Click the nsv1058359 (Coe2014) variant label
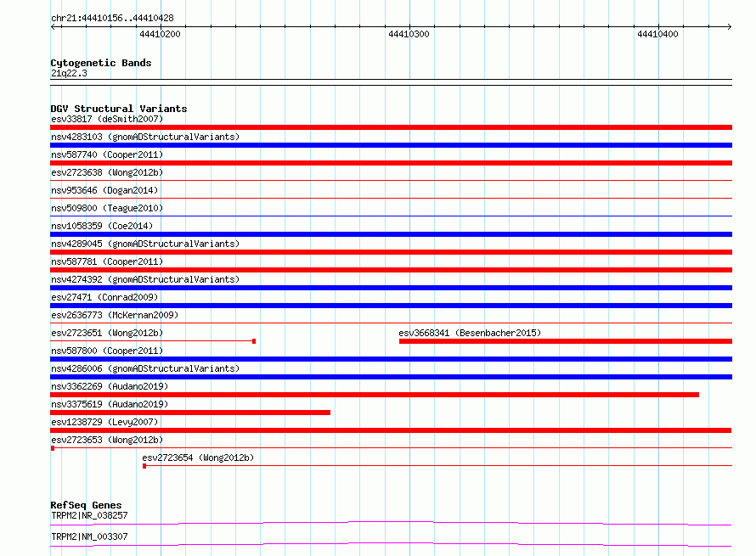Image resolution: width=756 pixels, height=556 pixels. click(x=102, y=226)
